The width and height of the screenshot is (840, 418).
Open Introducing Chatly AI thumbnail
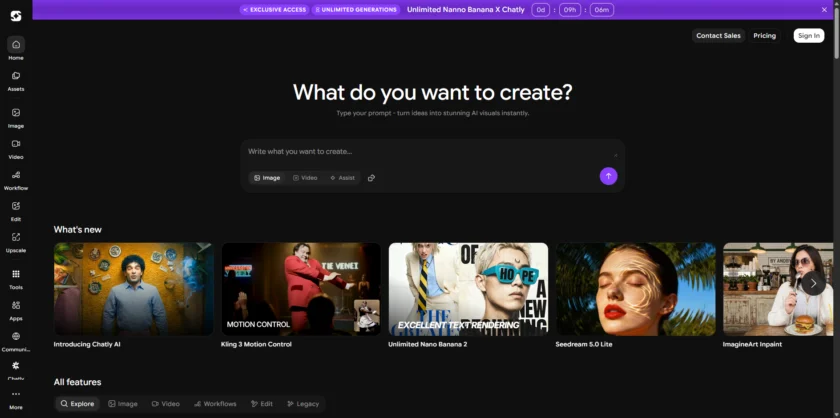tap(133, 289)
